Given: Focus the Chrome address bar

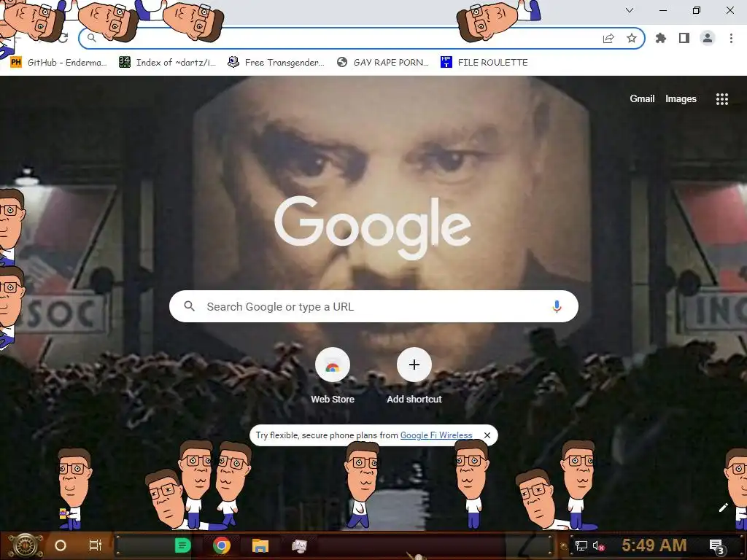Looking at the screenshot, I should click(x=362, y=39).
